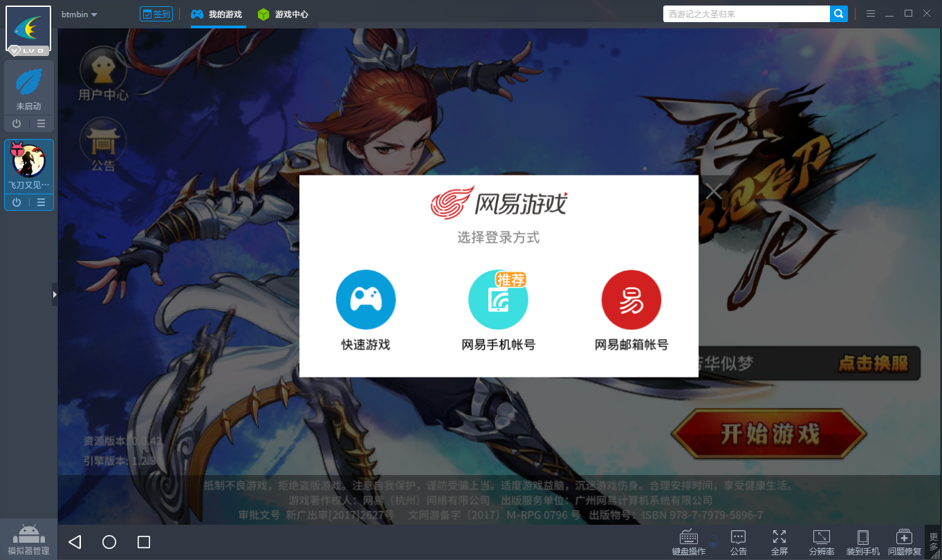Open the 用户中心 user center in game
Image resolution: width=942 pixels, height=560 pixels.
point(103,74)
